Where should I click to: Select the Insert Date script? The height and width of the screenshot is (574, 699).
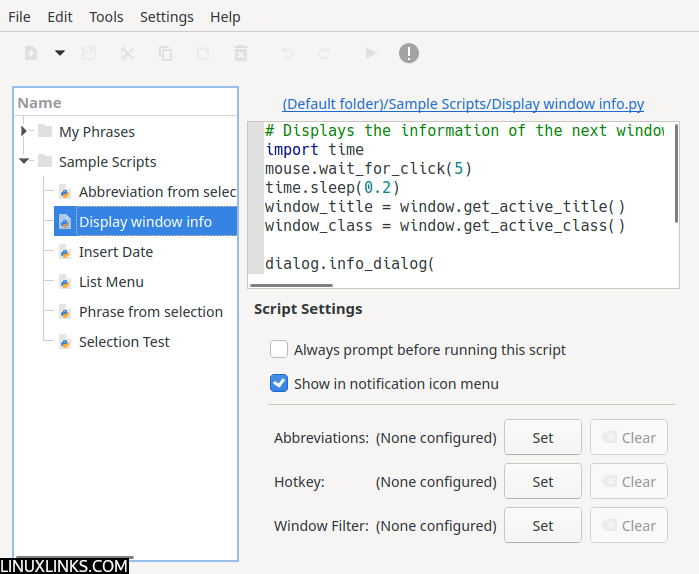[116, 252]
